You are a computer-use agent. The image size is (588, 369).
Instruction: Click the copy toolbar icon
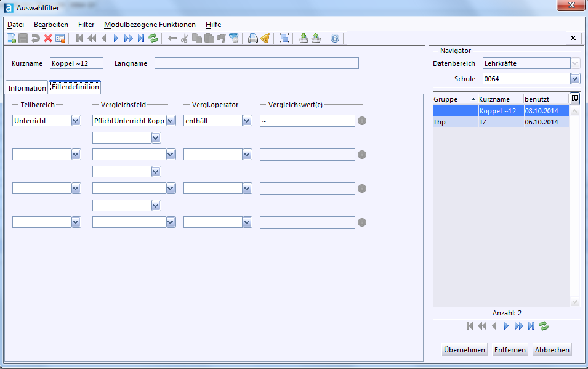196,38
